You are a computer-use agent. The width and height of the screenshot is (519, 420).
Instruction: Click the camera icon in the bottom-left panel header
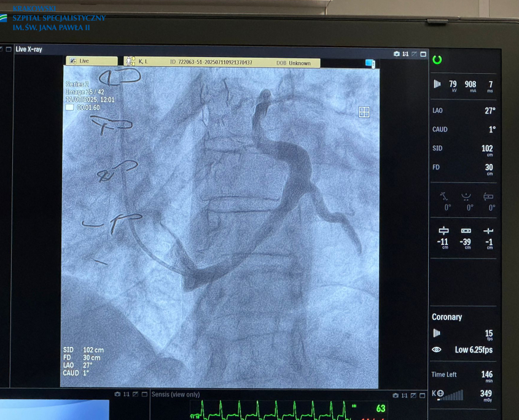click(x=117, y=394)
